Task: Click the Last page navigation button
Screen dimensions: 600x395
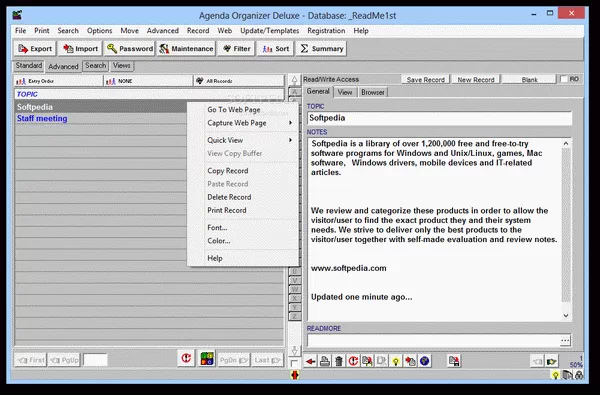Action: (267, 360)
